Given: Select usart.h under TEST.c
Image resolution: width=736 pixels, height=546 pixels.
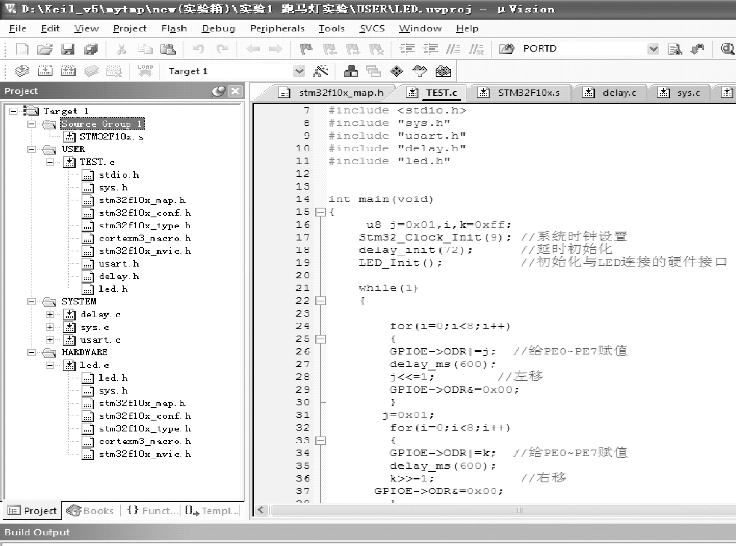Looking at the screenshot, I should point(112,263).
